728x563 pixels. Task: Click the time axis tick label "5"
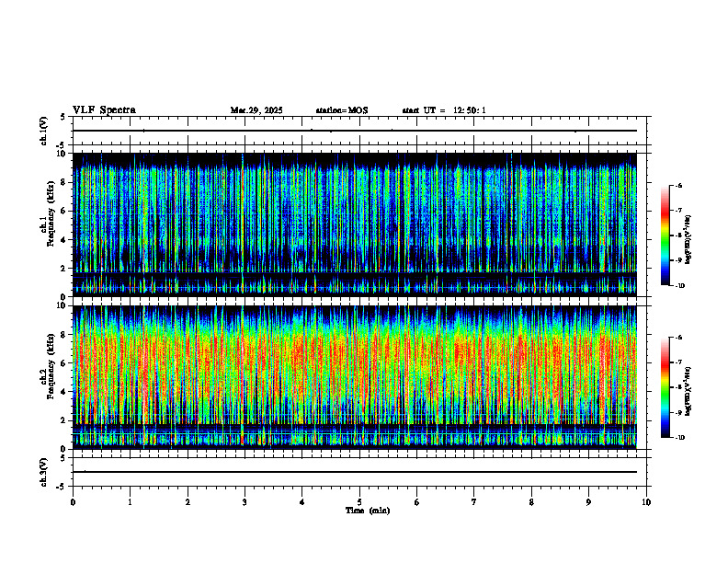pyautogui.click(x=359, y=502)
